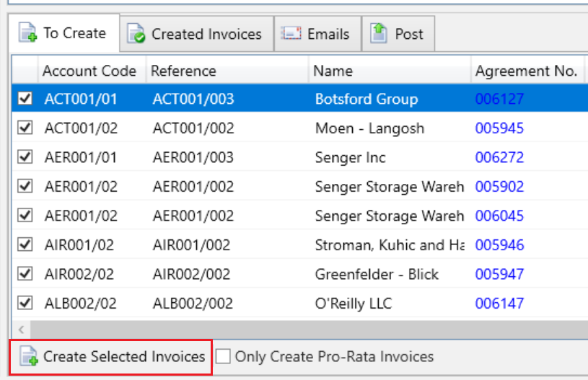
Task: Uncheck the Botsford Group row checkbox
Action: coord(25,99)
